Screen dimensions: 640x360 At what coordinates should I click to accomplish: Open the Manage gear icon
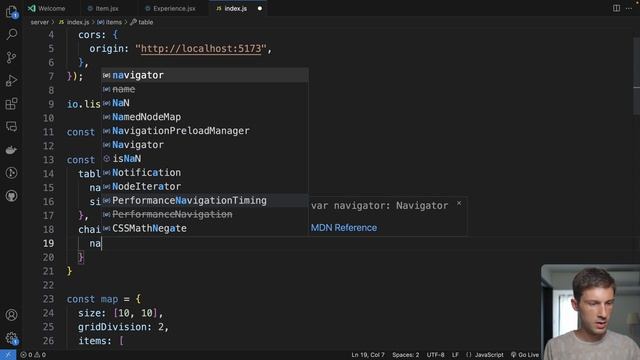11,338
